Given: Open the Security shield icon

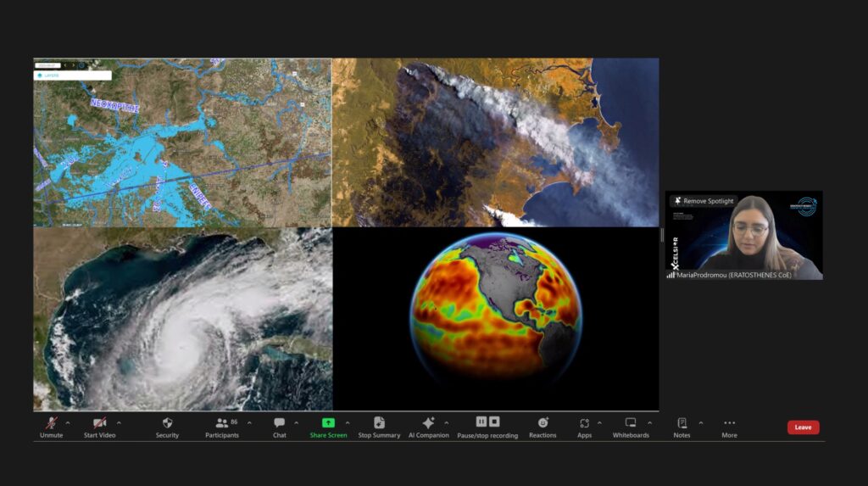Looking at the screenshot, I should (167, 422).
